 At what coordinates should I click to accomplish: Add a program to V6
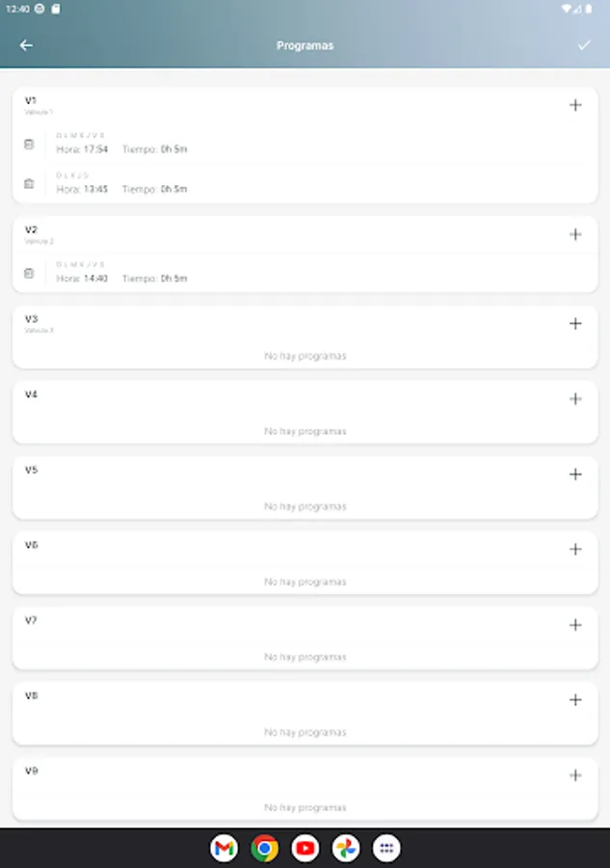[575, 549]
